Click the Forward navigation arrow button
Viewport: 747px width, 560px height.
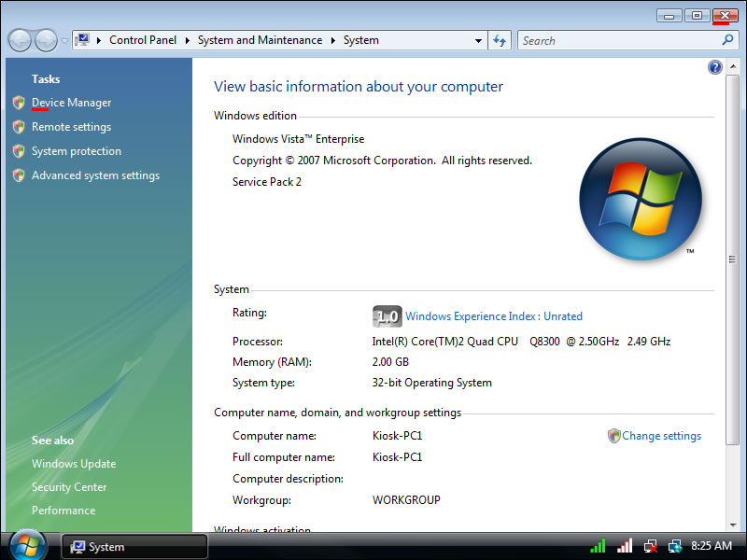pos(46,40)
